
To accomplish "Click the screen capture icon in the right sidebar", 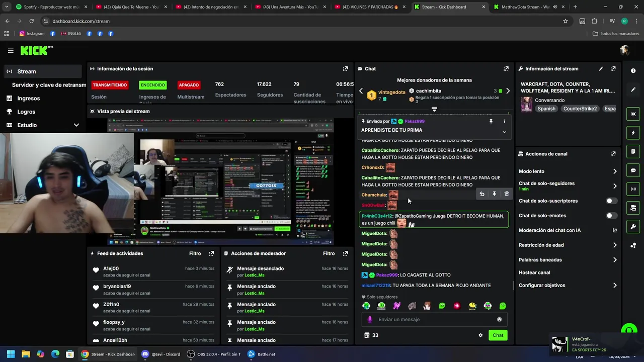I will (x=633, y=114).
